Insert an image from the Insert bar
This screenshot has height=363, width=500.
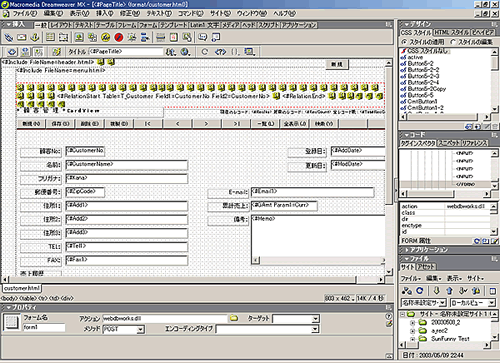click(79, 37)
